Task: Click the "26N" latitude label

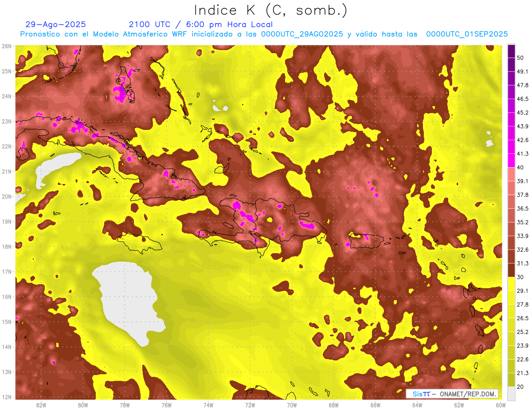Action: pyautogui.click(x=7, y=46)
